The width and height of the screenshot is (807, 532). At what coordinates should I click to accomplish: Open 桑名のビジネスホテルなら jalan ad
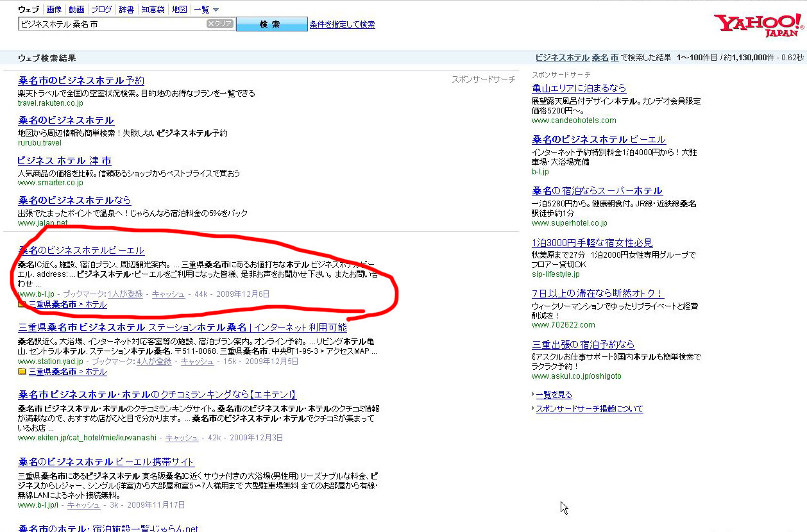[x=74, y=201]
